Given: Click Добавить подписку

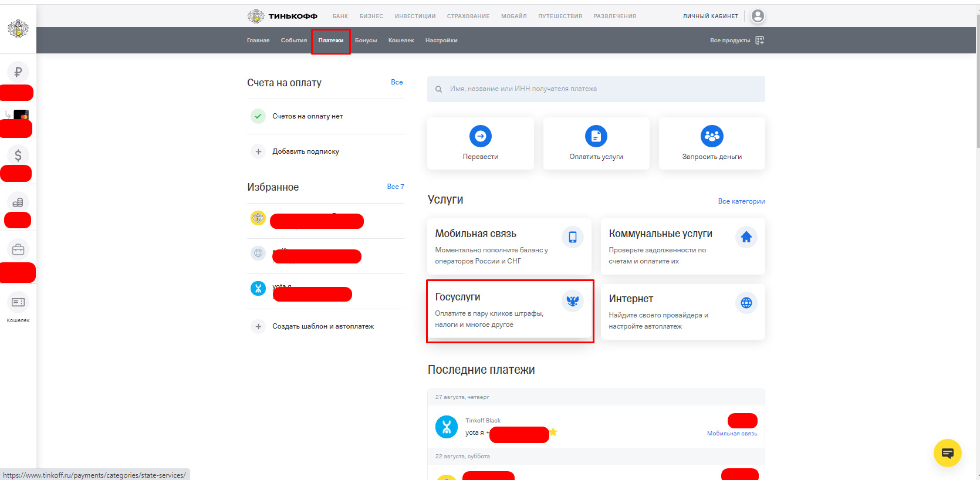Looking at the screenshot, I should click(306, 151).
